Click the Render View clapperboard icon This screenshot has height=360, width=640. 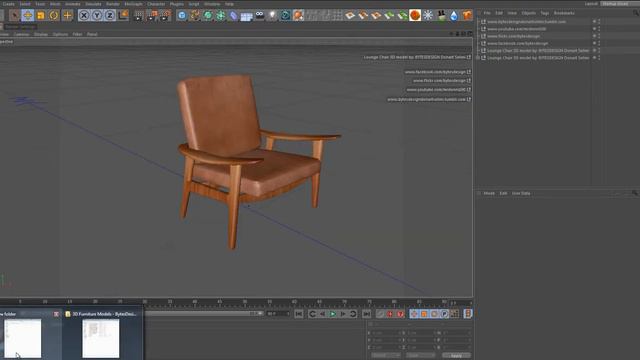tap(139, 16)
